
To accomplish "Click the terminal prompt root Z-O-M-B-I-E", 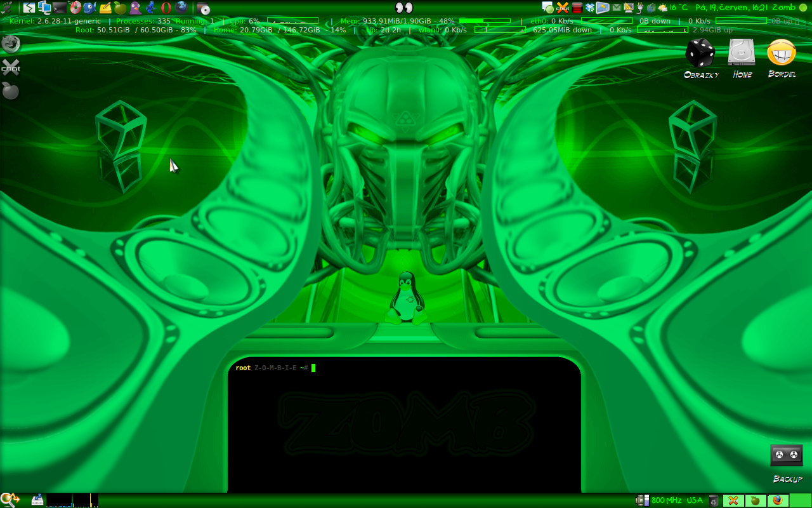I will point(272,368).
